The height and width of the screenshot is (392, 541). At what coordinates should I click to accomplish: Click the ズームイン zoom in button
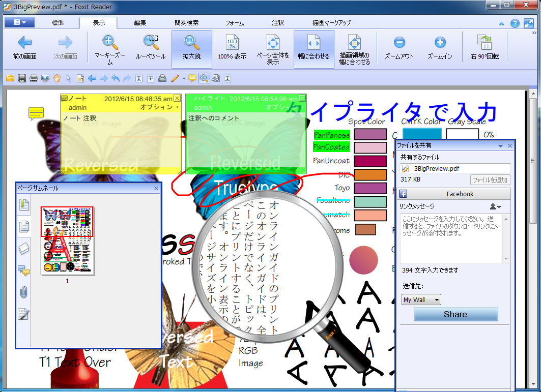coord(440,48)
